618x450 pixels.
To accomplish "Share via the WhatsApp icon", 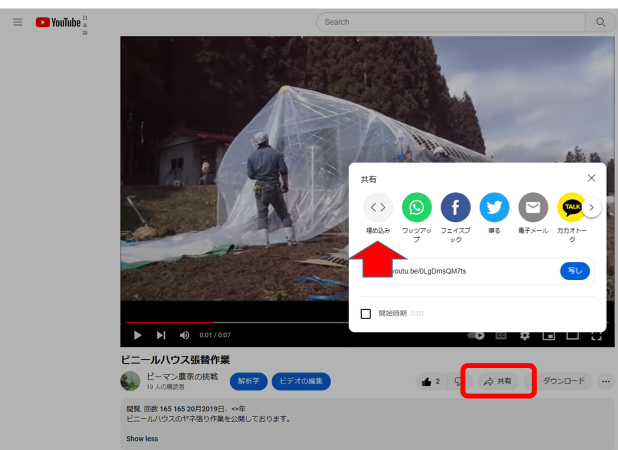I will click(417, 208).
